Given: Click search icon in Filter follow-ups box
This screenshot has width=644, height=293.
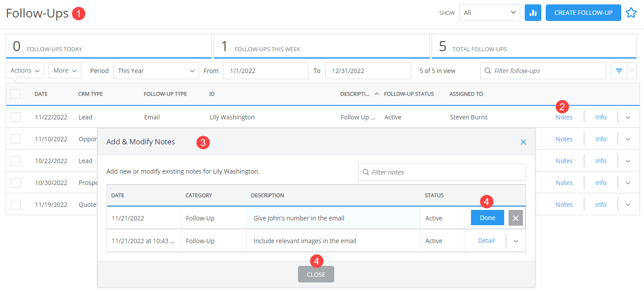Looking at the screenshot, I should (x=488, y=71).
